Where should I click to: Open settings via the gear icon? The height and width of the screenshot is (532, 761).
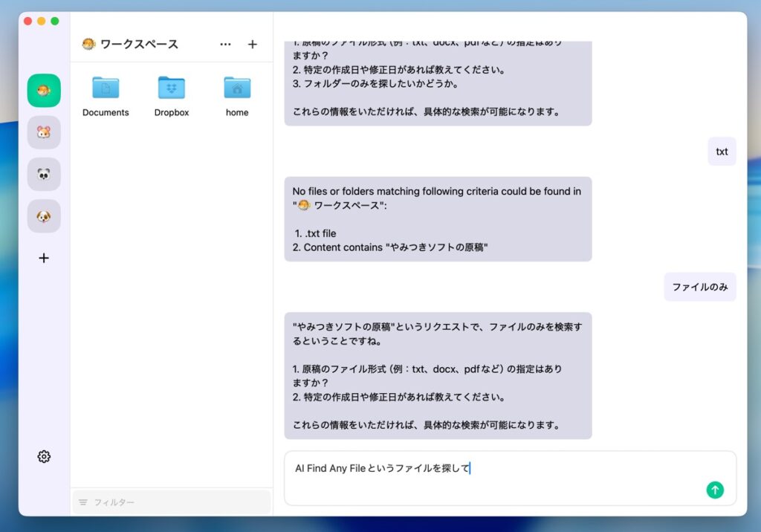44,456
